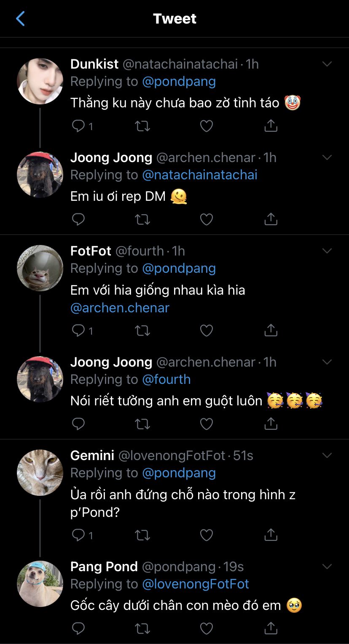This screenshot has height=644, width=349.
Task: Reply to Dunkist's tweet via comment icon
Action: [79, 126]
